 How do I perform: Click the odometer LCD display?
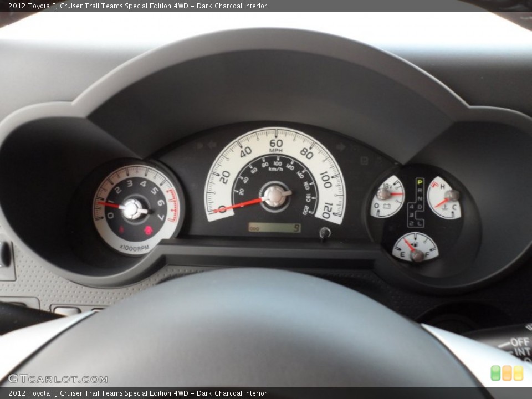click(274, 228)
